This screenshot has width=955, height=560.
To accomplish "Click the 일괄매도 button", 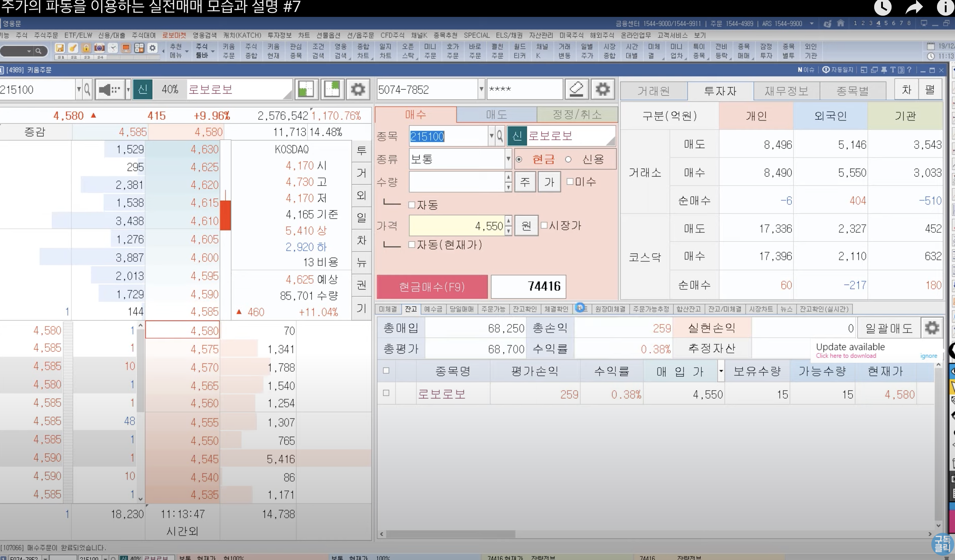I will [x=889, y=328].
